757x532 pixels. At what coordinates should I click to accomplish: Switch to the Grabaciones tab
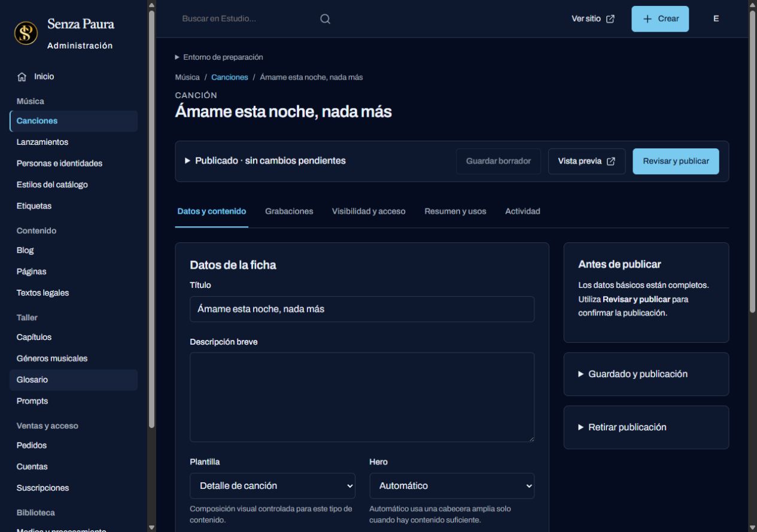pos(289,211)
